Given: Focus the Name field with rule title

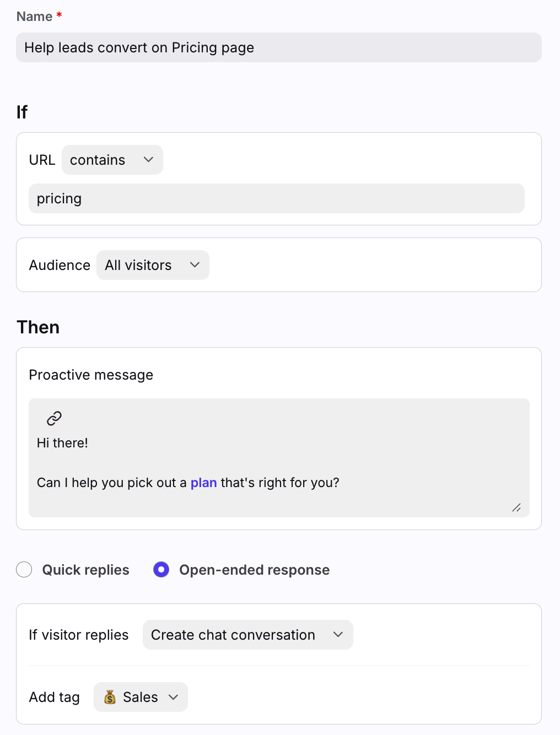Looking at the screenshot, I should pyautogui.click(x=278, y=48).
